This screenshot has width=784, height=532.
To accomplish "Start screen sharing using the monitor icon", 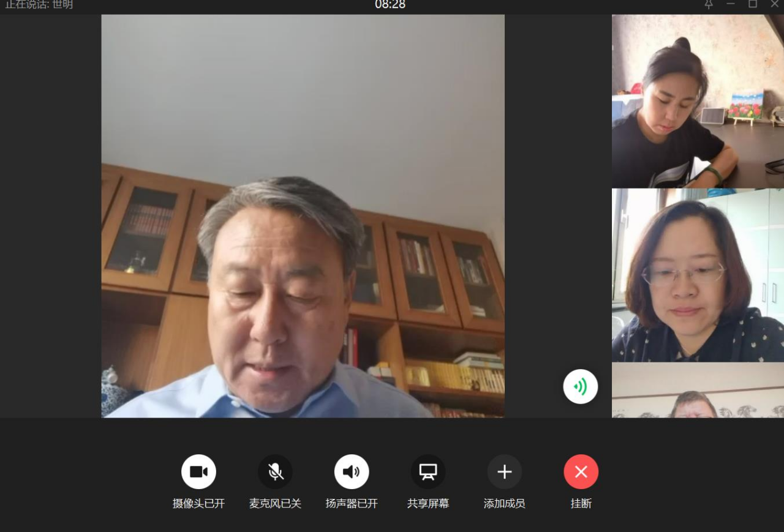I will point(428,471).
